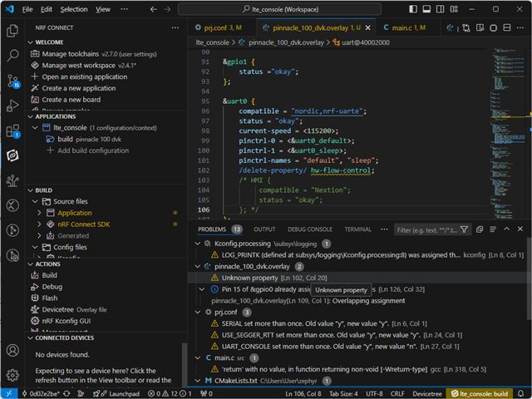The height and width of the screenshot is (399, 532).
Task: Open the Run and Debug view
Action: point(12,106)
